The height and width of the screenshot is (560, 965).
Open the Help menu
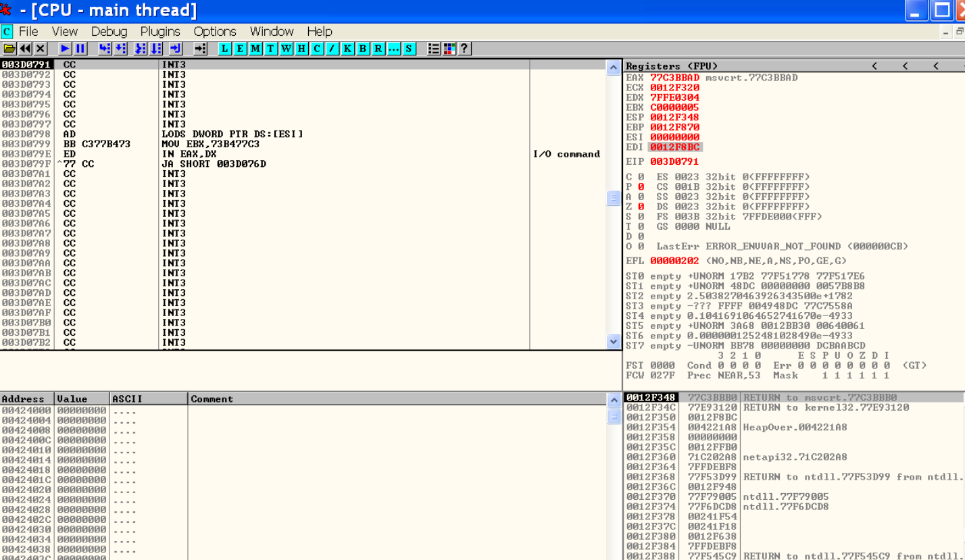coord(320,32)
